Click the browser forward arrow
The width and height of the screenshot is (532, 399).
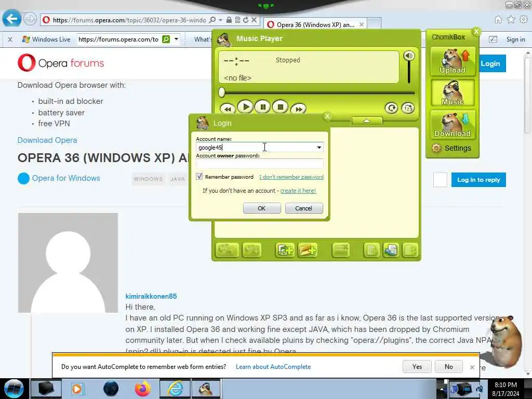coord(30,19)
